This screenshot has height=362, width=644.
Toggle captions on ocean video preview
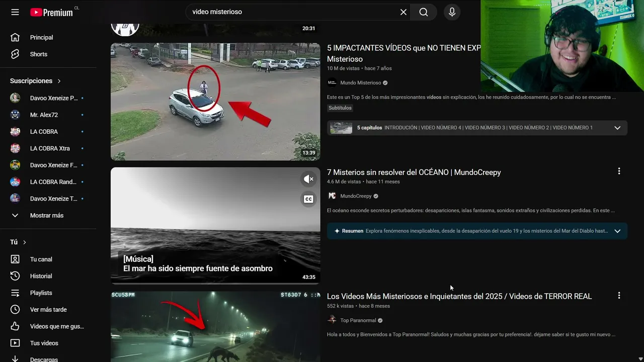(308, 199)
